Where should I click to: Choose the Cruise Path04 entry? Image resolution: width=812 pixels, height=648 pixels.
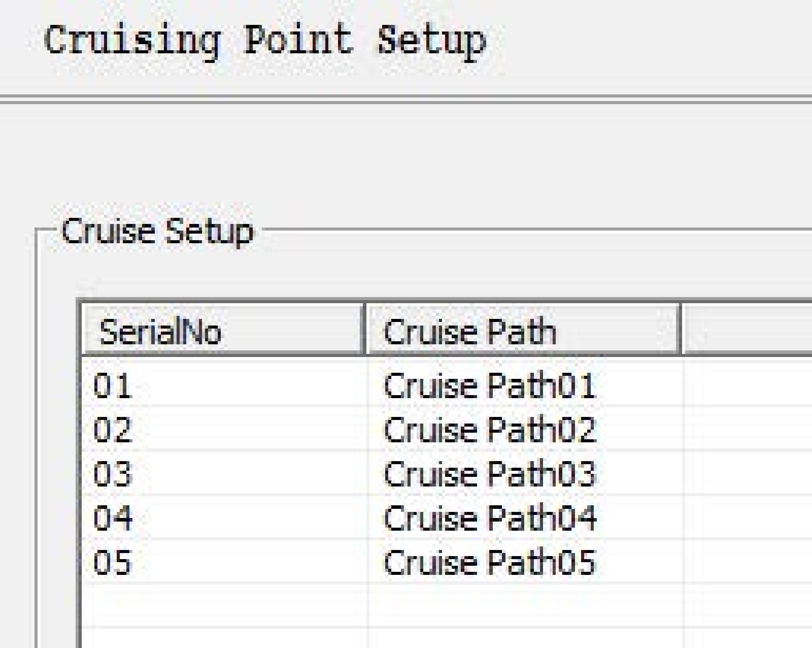(x=489, y=518)
